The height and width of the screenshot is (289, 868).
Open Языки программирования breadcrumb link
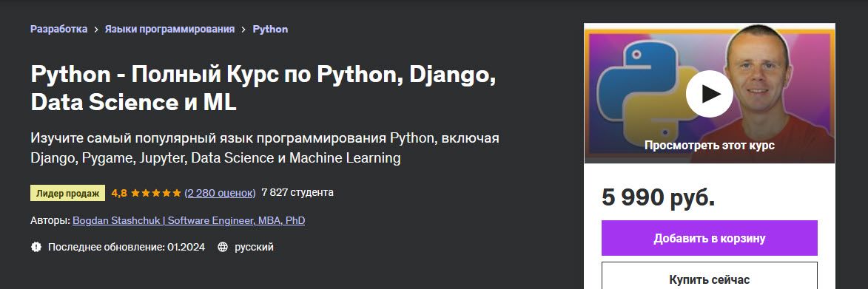click(x=170, y=30)
